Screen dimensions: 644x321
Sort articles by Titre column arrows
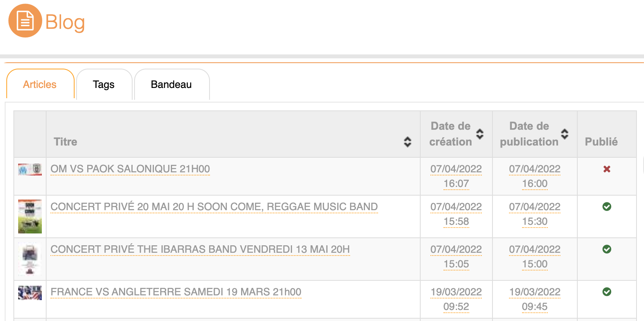point(408,142)
